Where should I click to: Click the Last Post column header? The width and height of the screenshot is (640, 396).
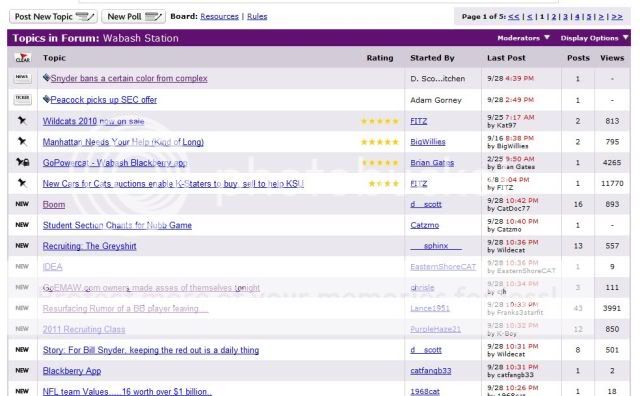[506, 58]
